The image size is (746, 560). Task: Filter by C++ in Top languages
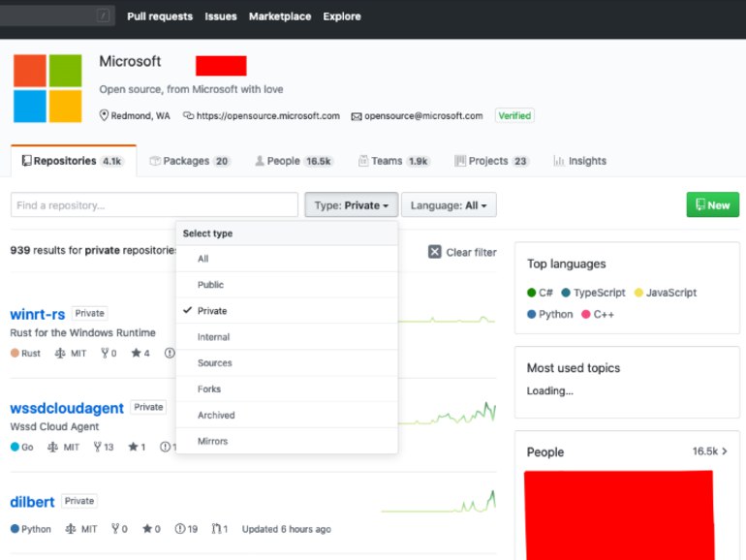click(598, 314)
